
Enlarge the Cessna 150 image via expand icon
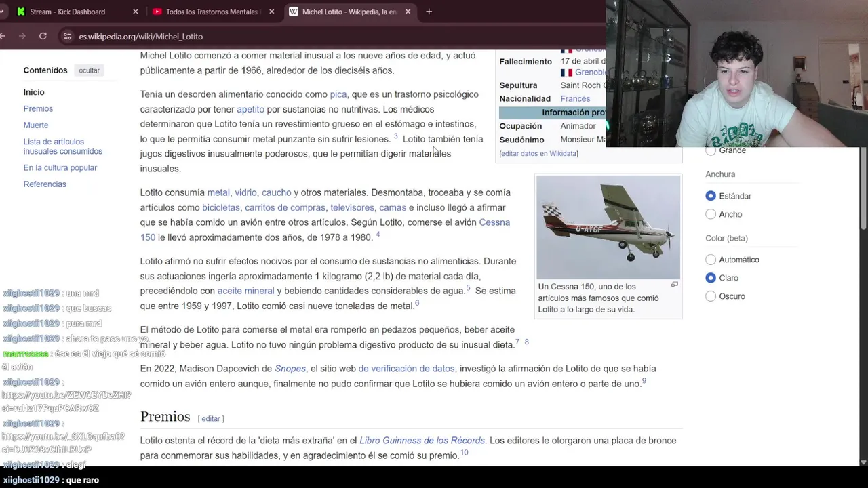674,285
